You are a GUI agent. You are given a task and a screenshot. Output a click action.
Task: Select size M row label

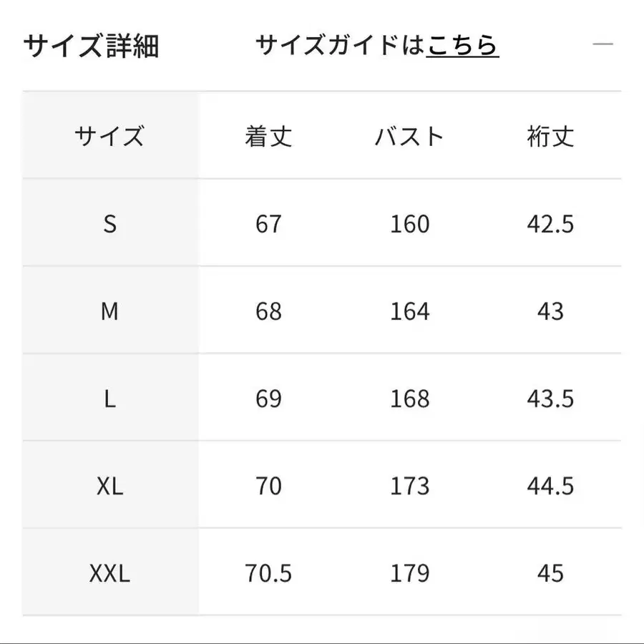pyautogui.click(x=109, y=311)
